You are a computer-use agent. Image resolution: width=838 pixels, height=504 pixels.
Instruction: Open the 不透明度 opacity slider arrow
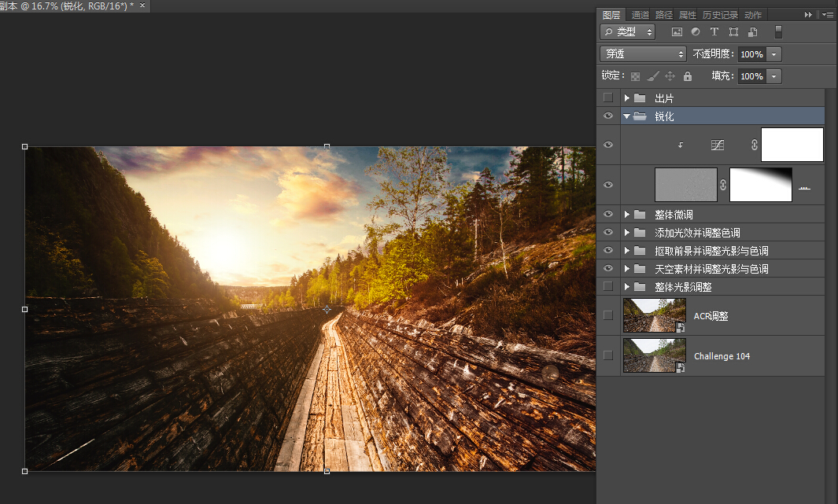coord(773,54)
